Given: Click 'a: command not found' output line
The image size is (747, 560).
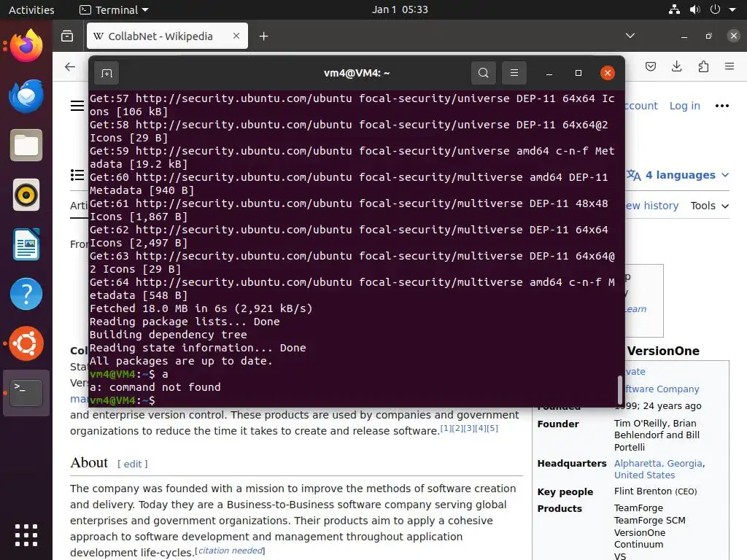Looking at the screenshot, I should coord(155,387).
